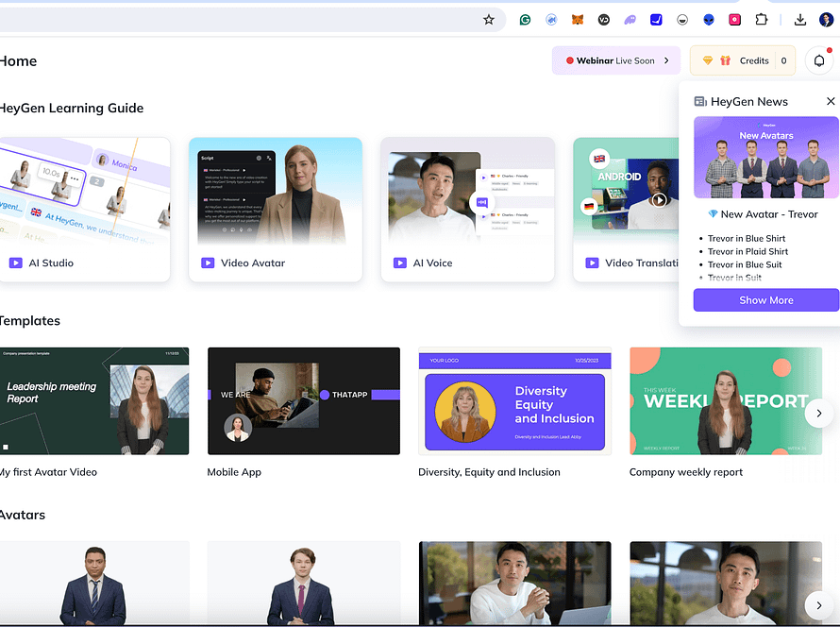Click the "Video Avatar" card label
This screenshot has height=627, width=840.
(x=253, y=263)
